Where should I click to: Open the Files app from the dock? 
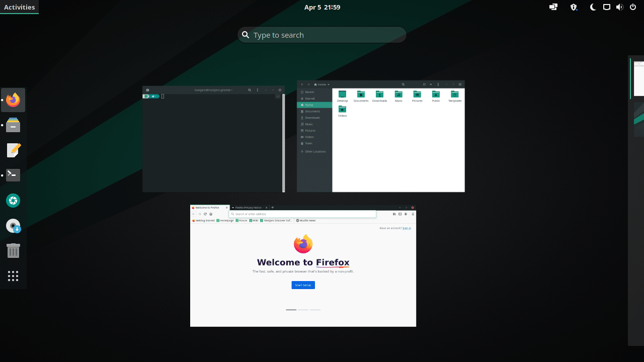(13, 125)
